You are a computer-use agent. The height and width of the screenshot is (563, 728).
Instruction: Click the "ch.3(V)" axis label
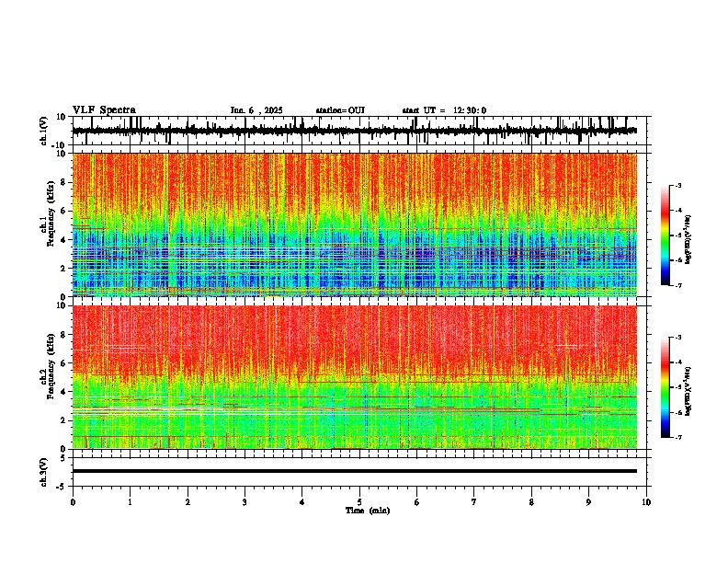(44, 473)
